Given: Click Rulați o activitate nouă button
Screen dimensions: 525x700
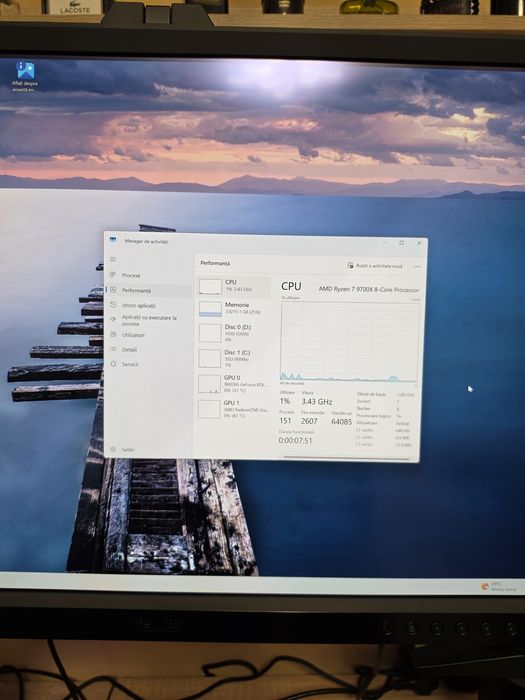Looking at the screenshot, I should (x=375, y=266).
